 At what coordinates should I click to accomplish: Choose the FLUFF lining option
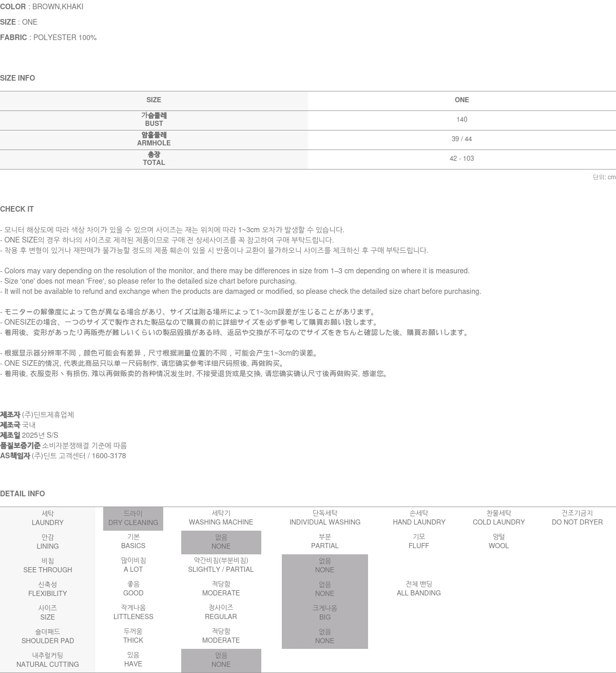419,541
